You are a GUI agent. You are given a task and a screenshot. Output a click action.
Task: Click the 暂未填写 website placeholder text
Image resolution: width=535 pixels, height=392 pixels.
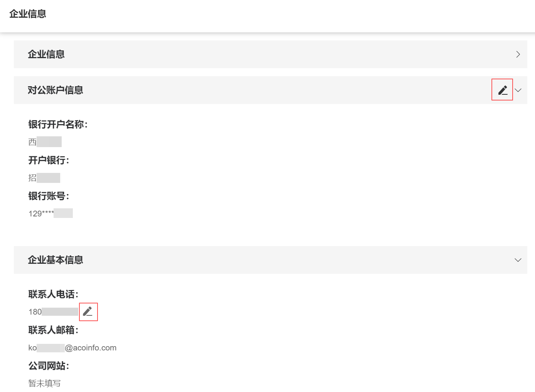45,383
